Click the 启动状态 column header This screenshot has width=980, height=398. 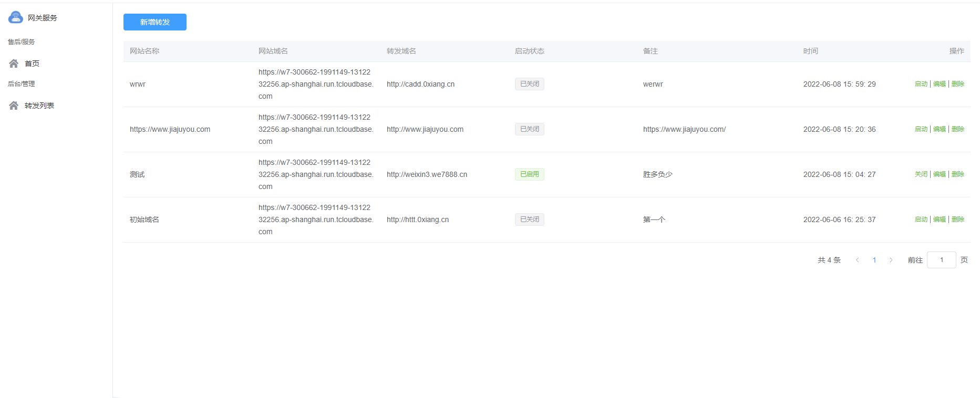(x=530, y=51)
